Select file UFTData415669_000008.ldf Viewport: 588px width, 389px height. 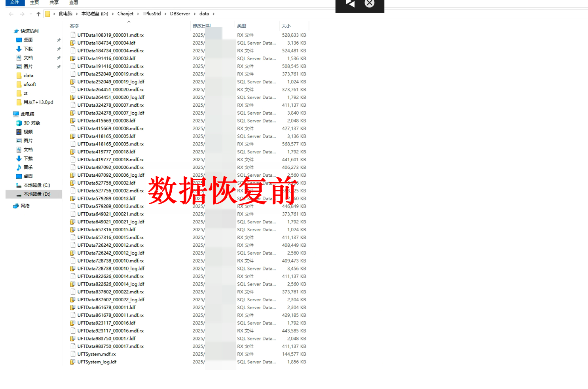click(106, 121)
